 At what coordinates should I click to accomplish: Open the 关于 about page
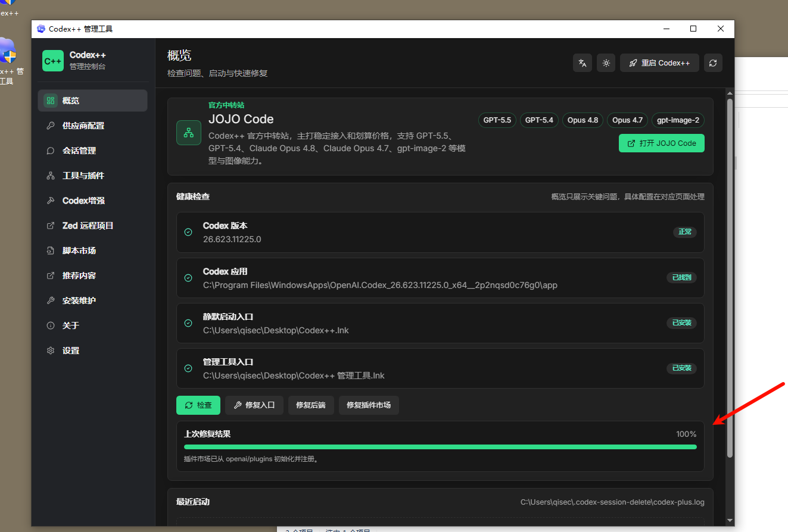(92, 326)
